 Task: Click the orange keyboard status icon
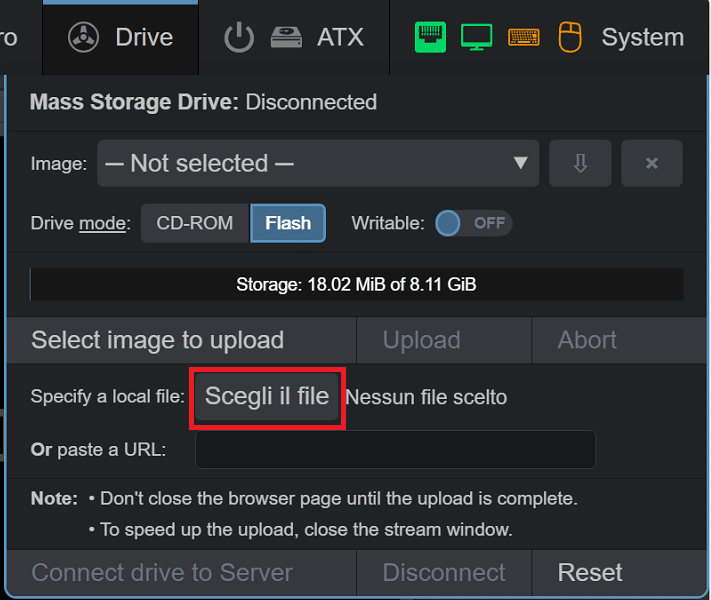pyautogui.click(x=524, y=37)
